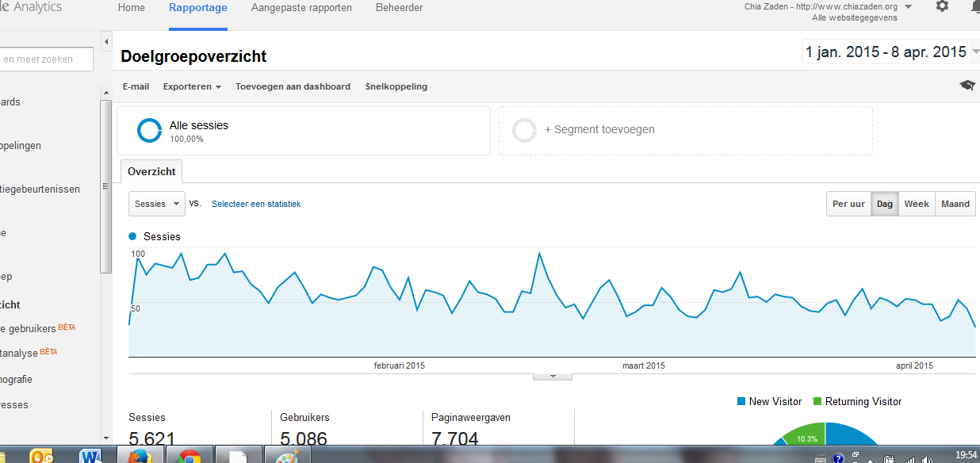Click the Paginaweergaven value 7.704

[x=455, y=440]
